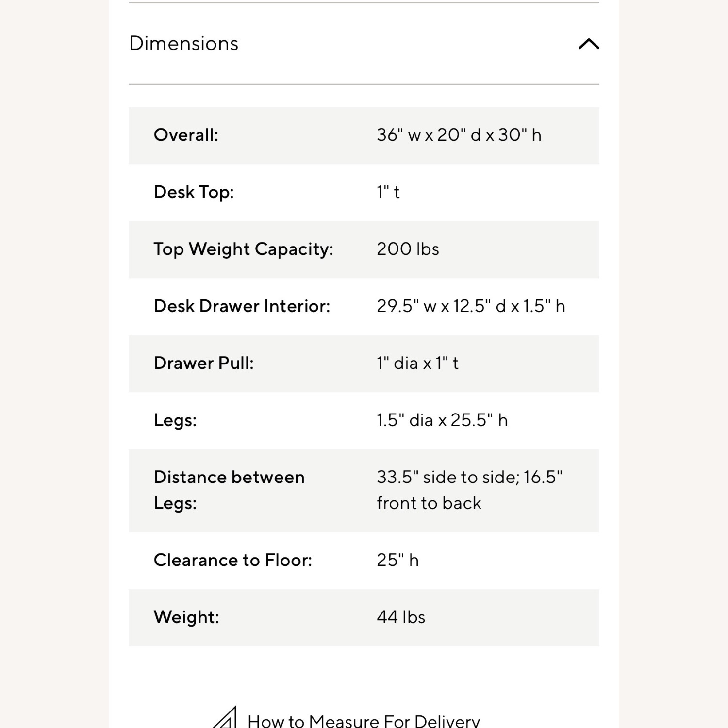The image size is (728, 728).
Task: Click the Legs row label
Action: tap(175, 420)
